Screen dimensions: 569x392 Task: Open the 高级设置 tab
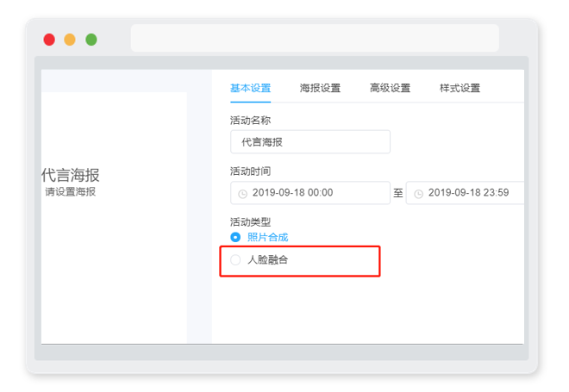[390, 88]
